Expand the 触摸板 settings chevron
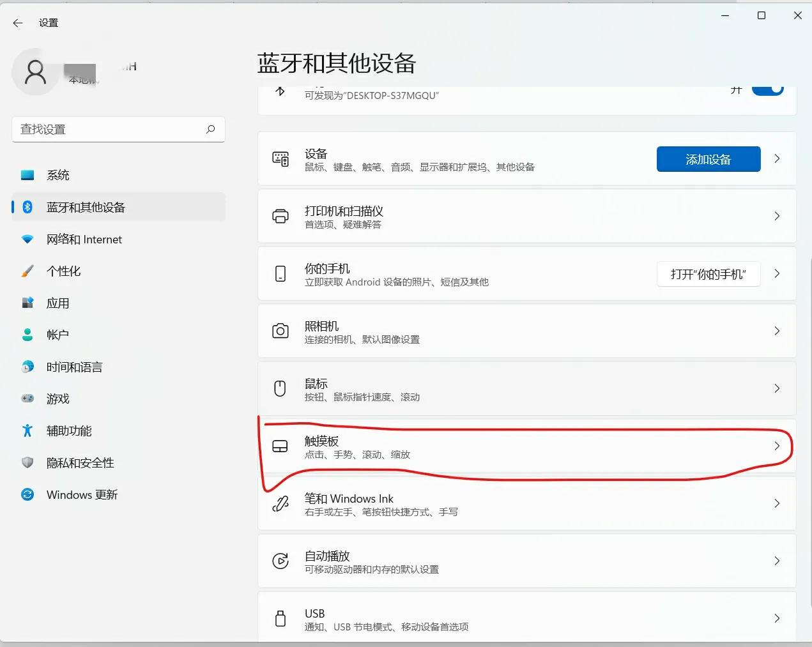 (777, 446)
